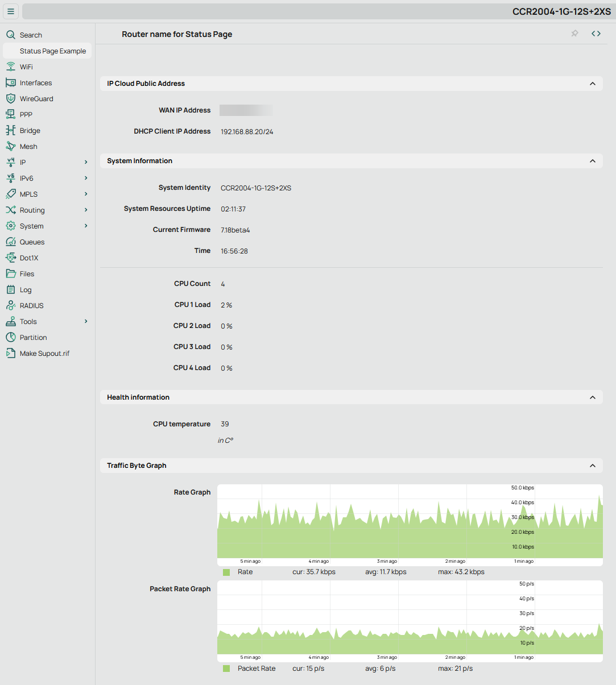Image resolution: width=616 pixels, height=685 pixels.
Task: Click the RADIUS icon
Action: pos(10,306)
